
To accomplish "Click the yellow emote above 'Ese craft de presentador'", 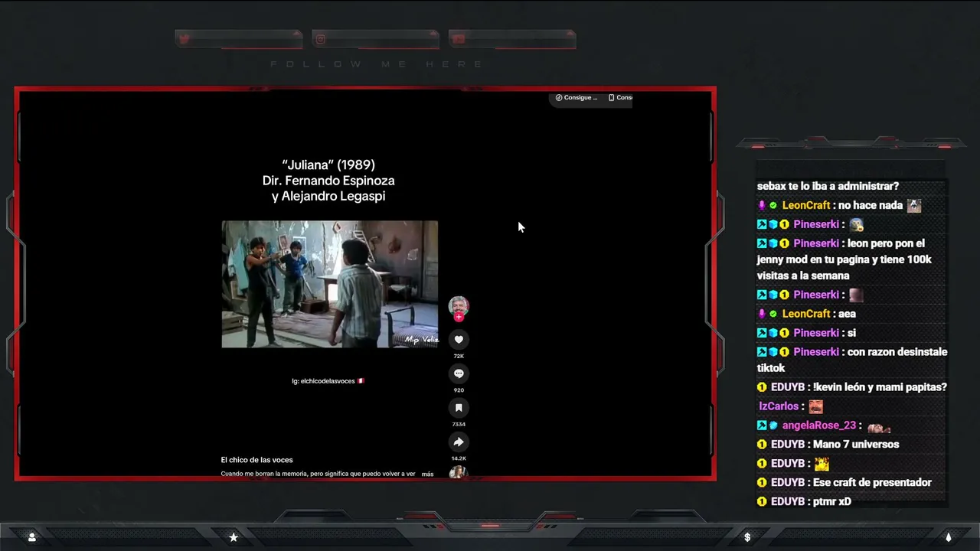I will [822, 464].
